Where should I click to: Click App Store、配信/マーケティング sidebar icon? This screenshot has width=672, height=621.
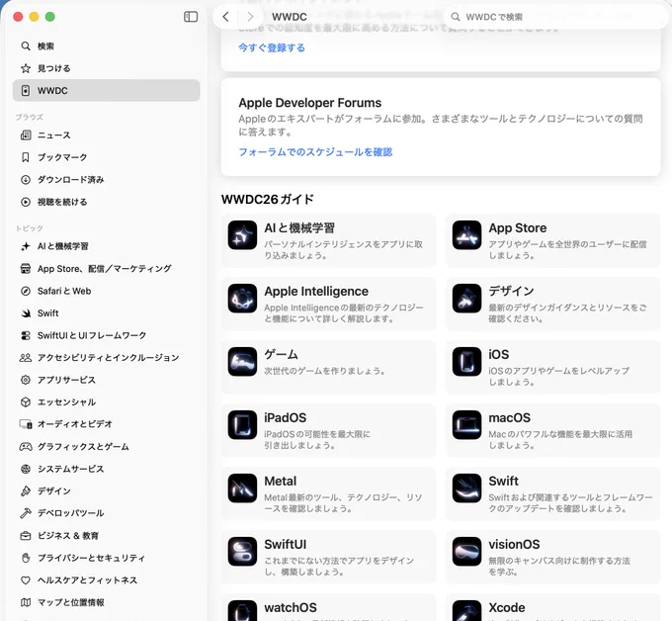(x=26, y=268)
